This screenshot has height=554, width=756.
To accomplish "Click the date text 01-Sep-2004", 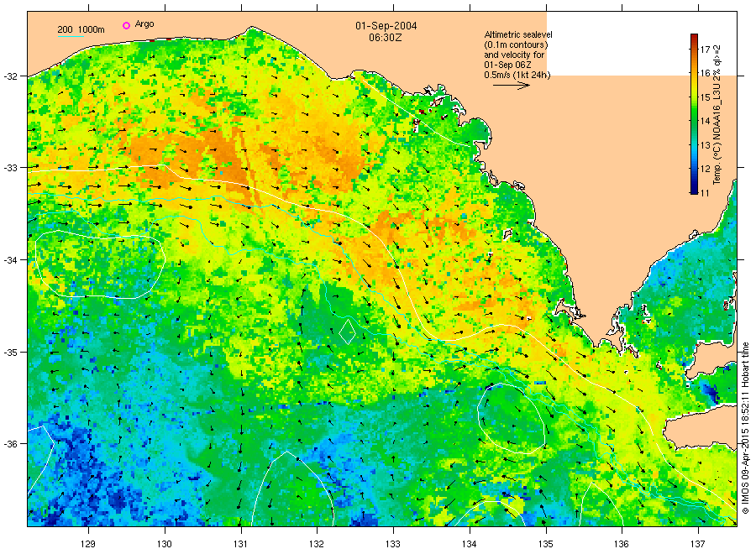I will 386,26.
